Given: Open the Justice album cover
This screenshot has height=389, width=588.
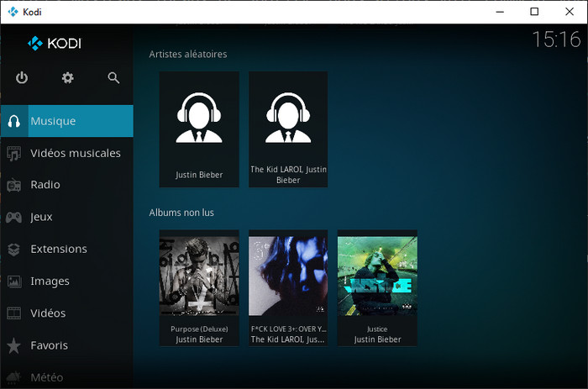Looking at the screenshot, I should tap(377, 276).
